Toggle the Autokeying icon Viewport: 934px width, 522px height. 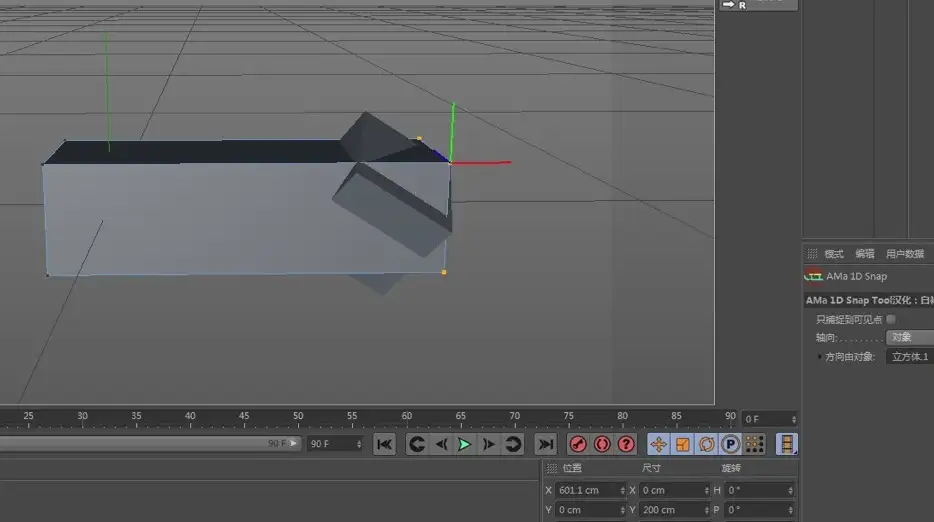point(602,444)
